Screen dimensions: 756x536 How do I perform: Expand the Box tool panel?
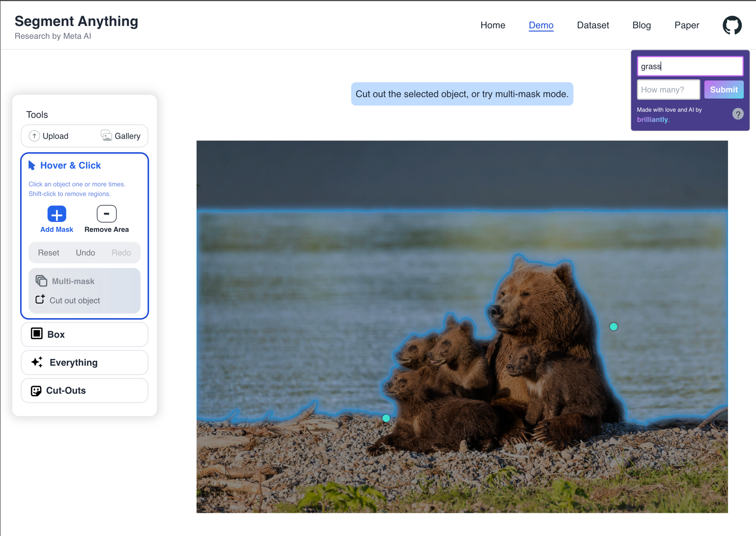[85, 334]
